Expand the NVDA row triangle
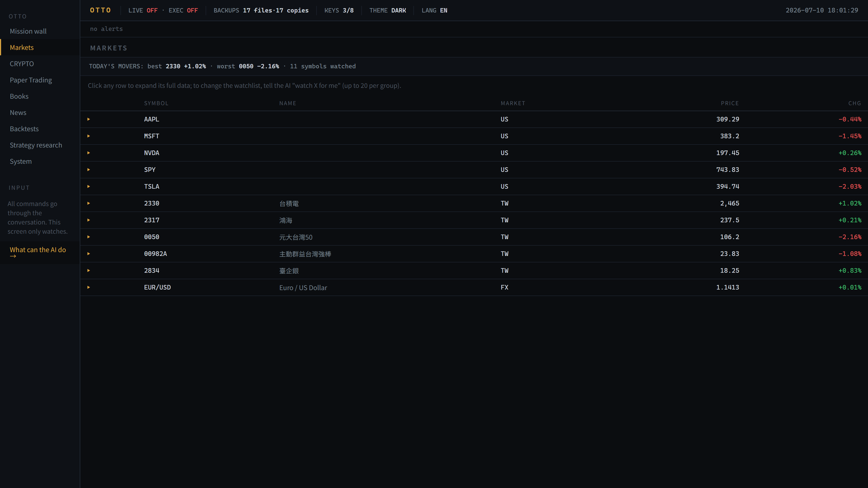 click(x=89, y=153)
